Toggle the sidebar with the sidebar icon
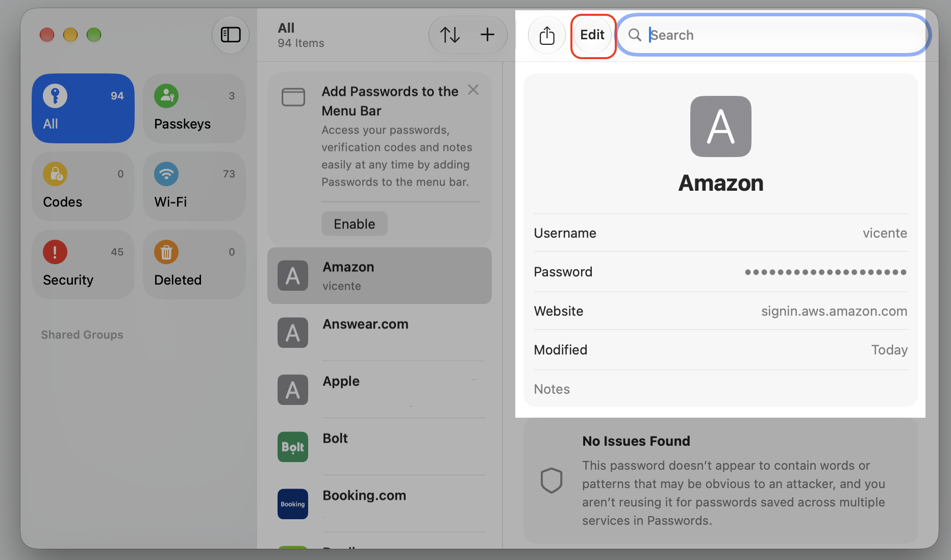Screen dimensions: 951x560 coord(231,35)
